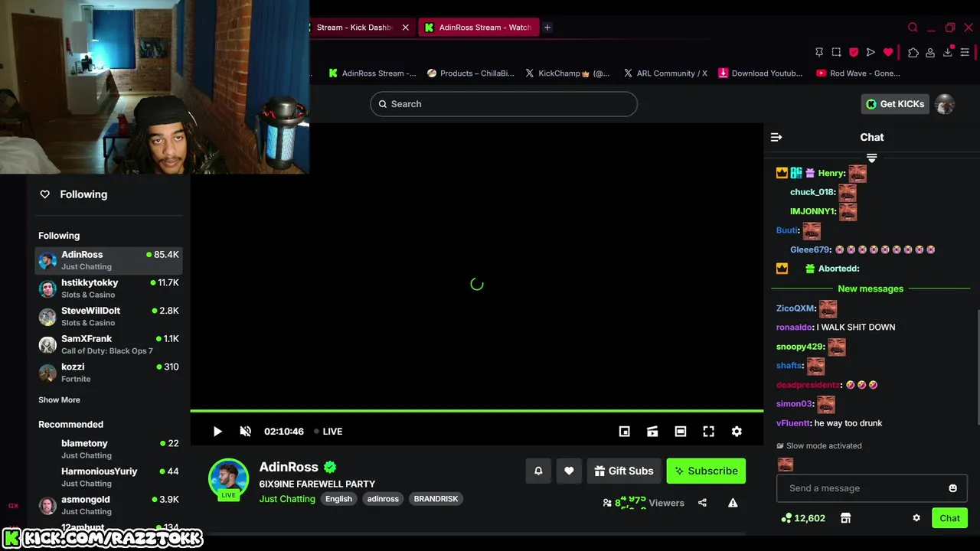Open Rod Wave - Gone bookmark

tap(858, 73)
